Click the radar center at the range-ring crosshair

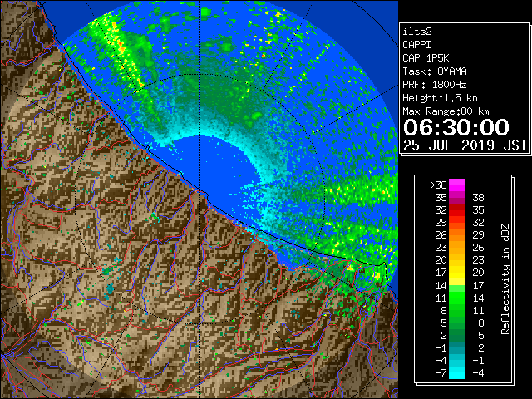click(x=199, y=199)
